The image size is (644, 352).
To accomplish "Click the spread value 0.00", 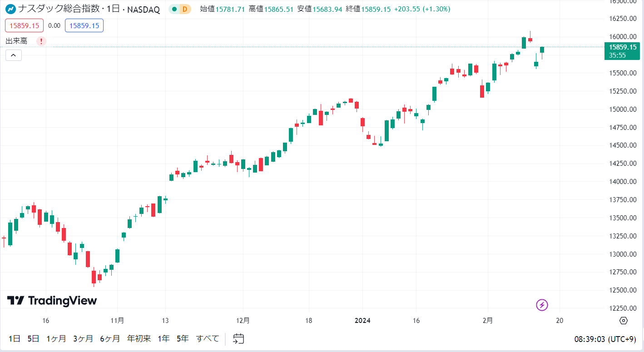I will point(54,25).
